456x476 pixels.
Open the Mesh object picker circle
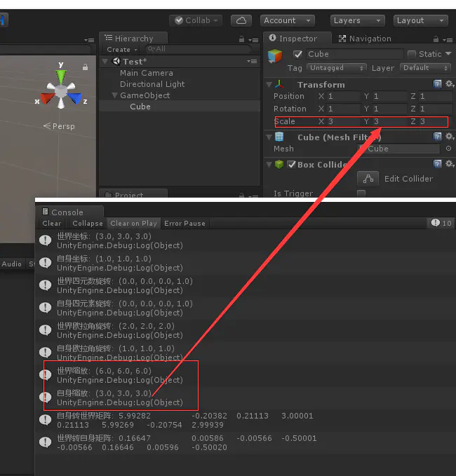[x=448, y=149]
